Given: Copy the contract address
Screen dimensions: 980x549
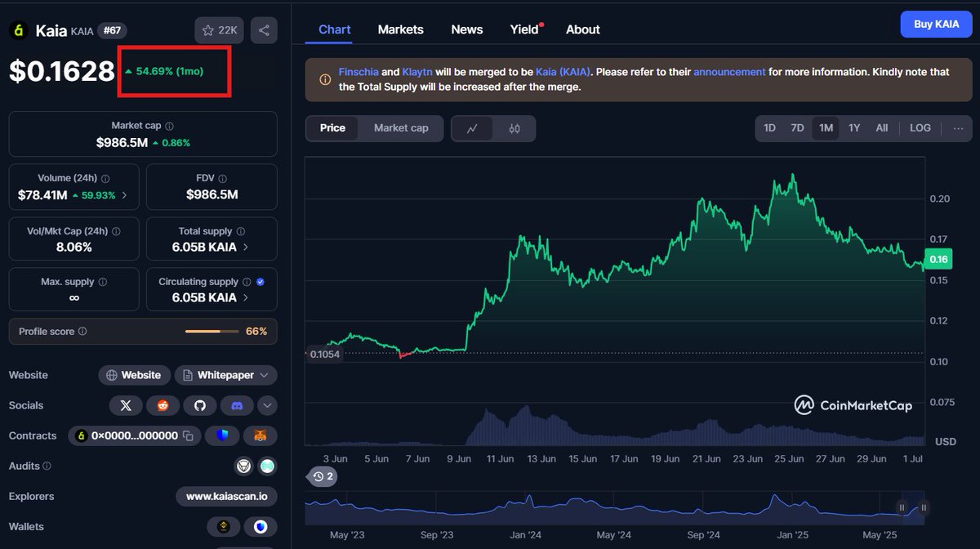Looking at the screenshot, I should click(188, 436).
